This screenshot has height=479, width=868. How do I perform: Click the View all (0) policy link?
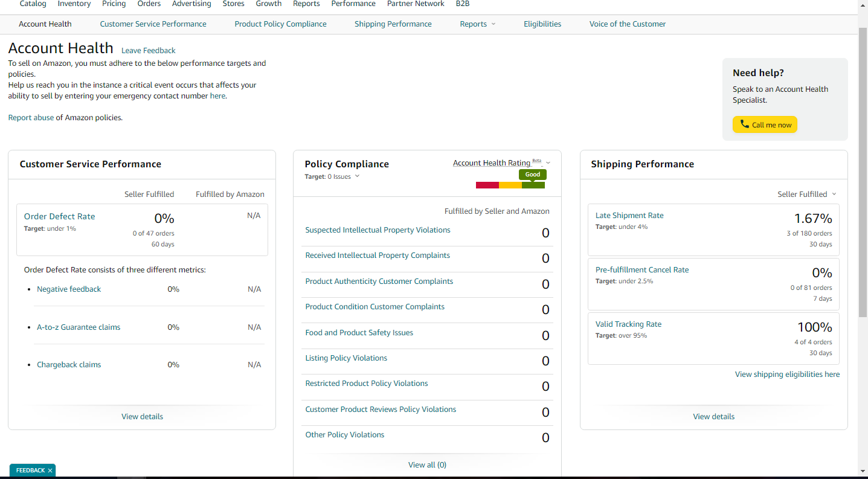427,465
